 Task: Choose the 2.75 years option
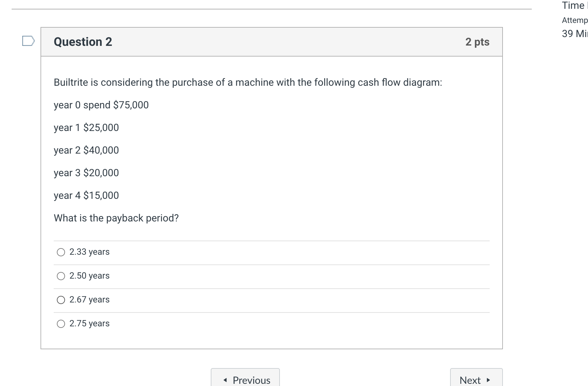click(61, 324)
